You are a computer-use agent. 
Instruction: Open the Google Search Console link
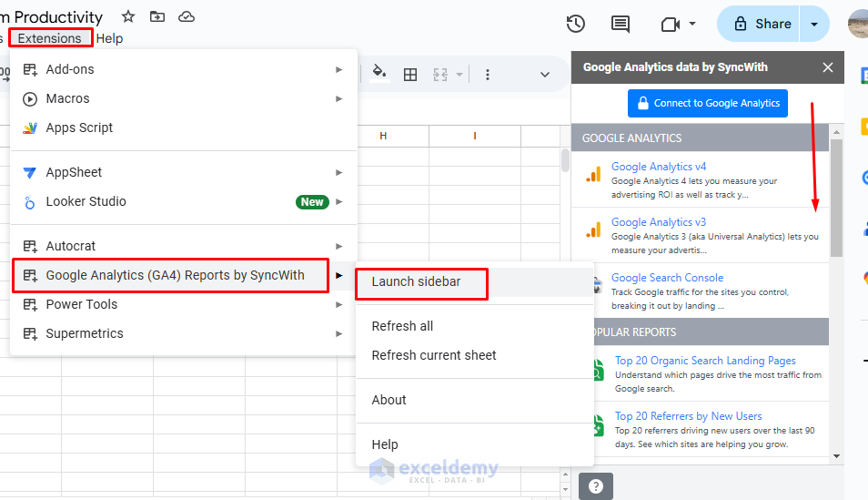pyautogui.click(x=667, y=278)
